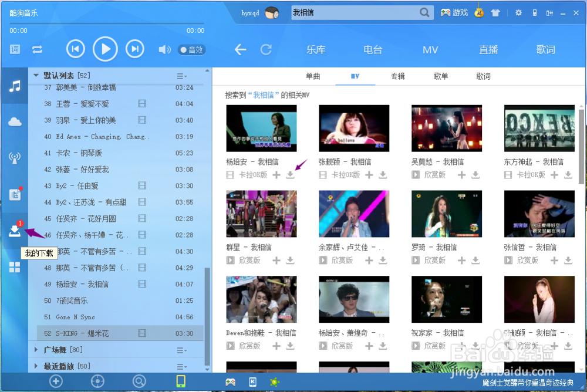The image size is (587, 392).
Task: Toggle the 音效 sound effect switch
Action: 191,50
